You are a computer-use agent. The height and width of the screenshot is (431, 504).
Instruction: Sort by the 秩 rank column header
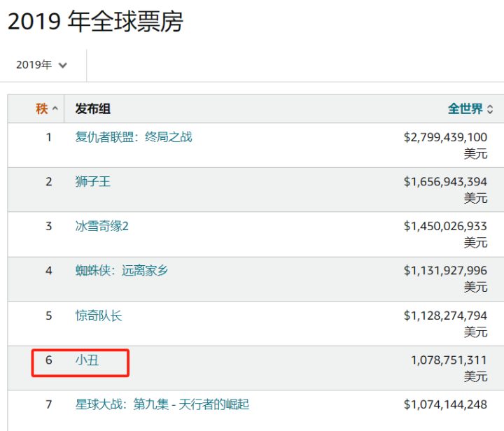click(x=42, y=109)
